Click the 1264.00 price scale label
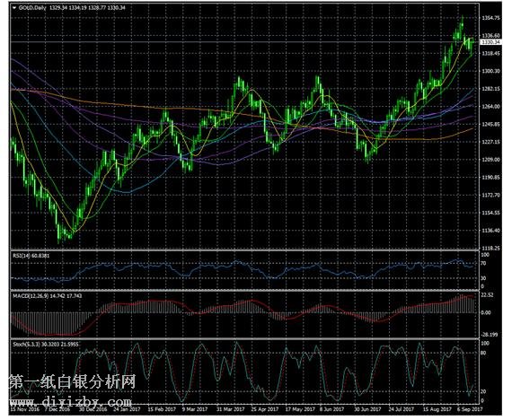512x420 pixels. point(490,107)
